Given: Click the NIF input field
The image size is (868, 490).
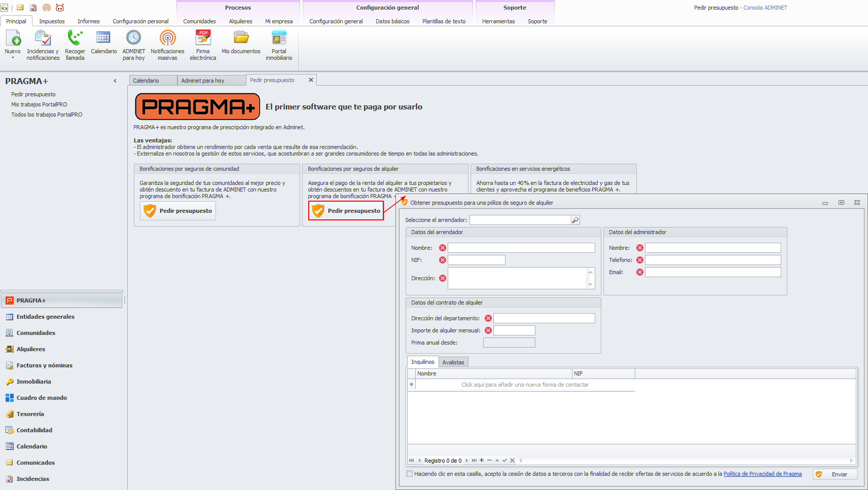Looking at the screenshot, I should (477, 260).
